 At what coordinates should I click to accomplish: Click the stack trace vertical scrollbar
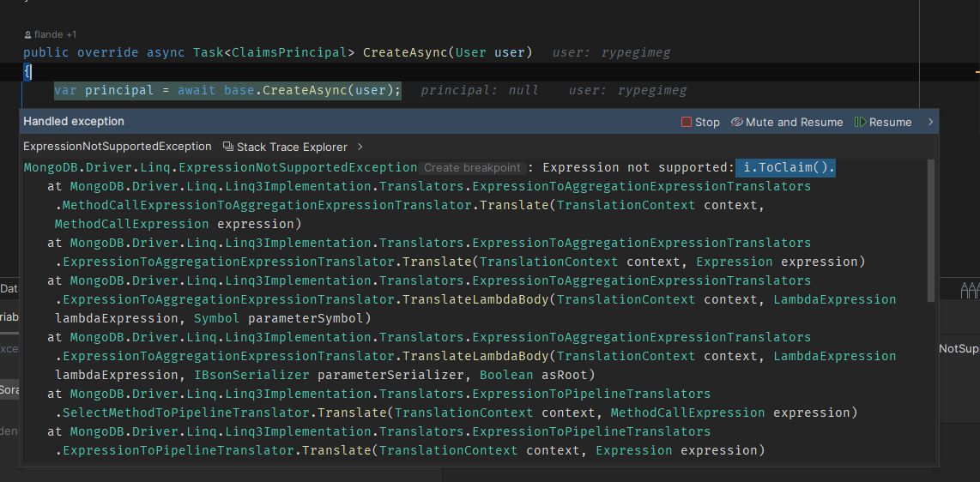(931, 232)
